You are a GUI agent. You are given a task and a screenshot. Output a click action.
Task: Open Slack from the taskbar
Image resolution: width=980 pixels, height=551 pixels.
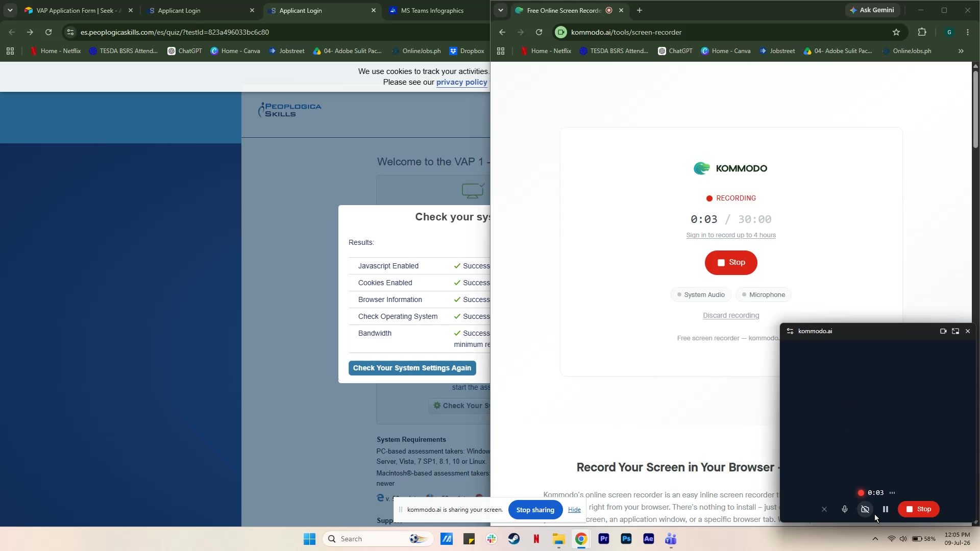click(492, 539)
